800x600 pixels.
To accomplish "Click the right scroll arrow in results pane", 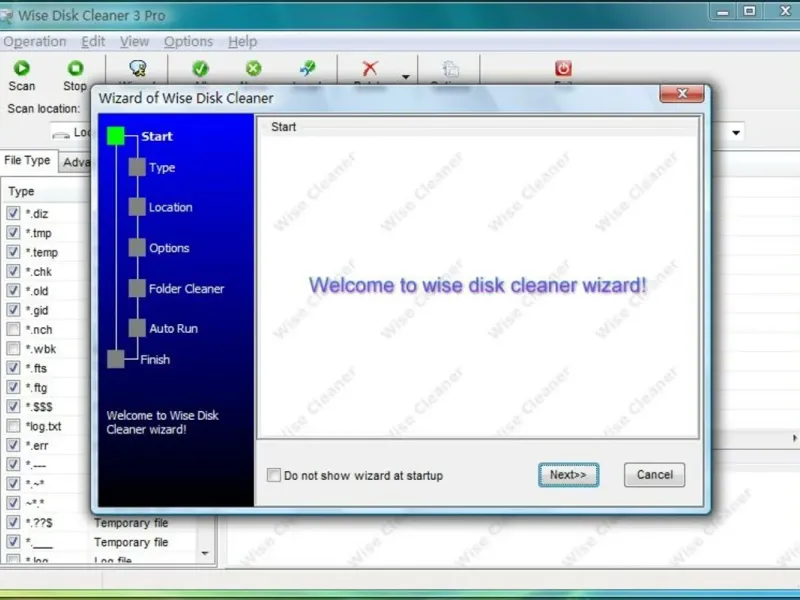I will click(x=794, y=438).
